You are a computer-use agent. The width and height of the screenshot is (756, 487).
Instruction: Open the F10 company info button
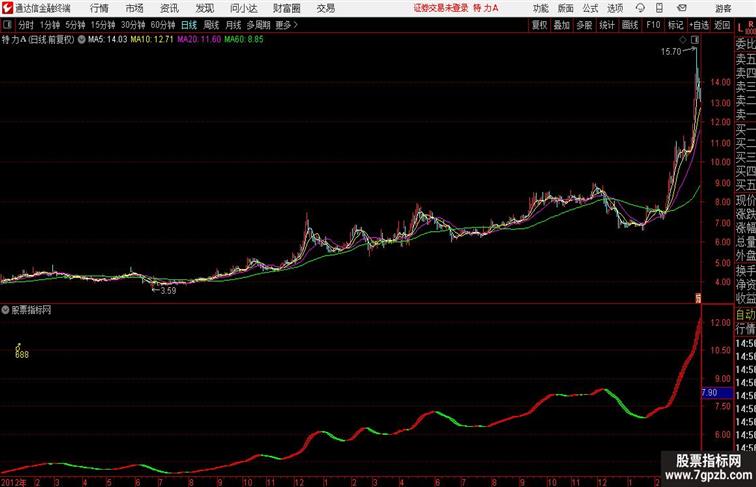(x=653, y=25)
